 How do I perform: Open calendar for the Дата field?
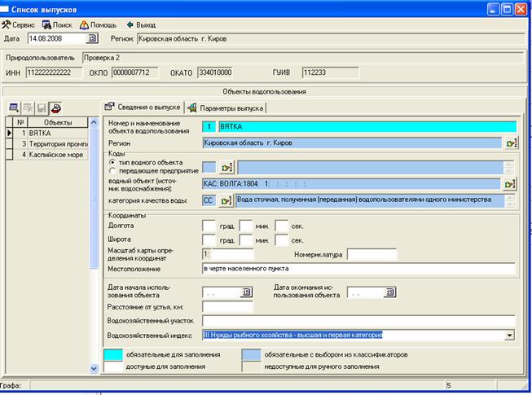91,37
